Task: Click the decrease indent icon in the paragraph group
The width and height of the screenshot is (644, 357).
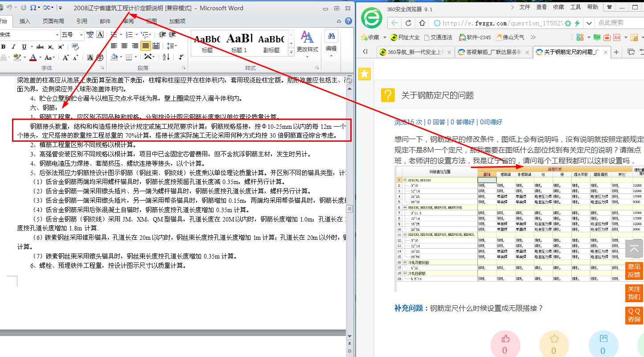Action: tap(161, 35)
